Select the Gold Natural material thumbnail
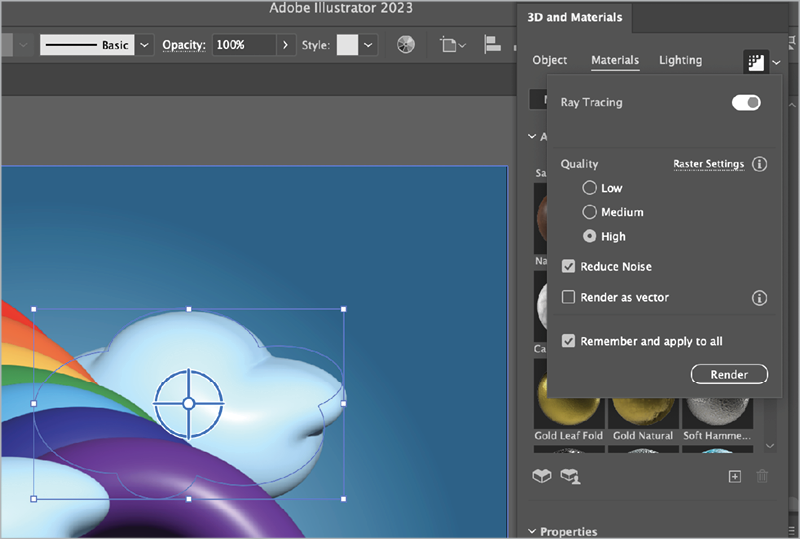 (x=643, y=414)
